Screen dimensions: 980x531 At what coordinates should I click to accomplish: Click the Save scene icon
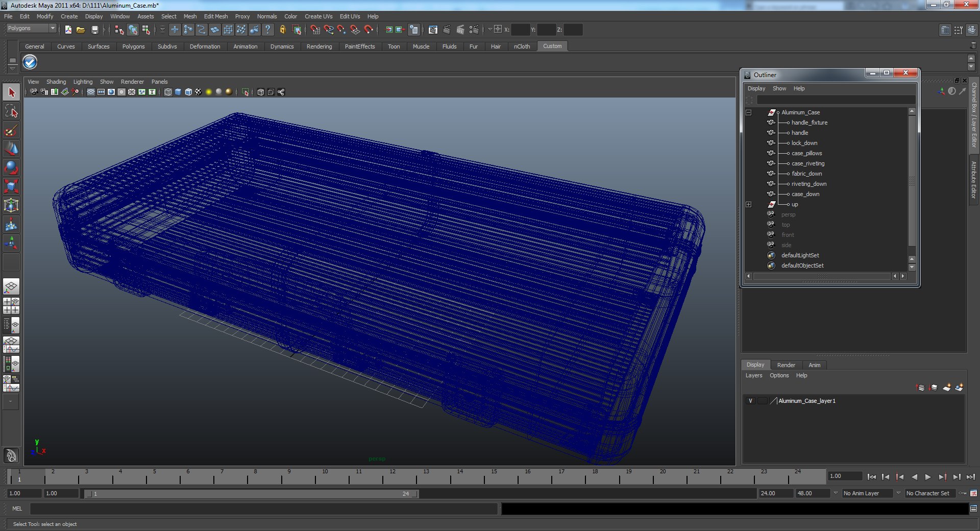click(94, 30)
